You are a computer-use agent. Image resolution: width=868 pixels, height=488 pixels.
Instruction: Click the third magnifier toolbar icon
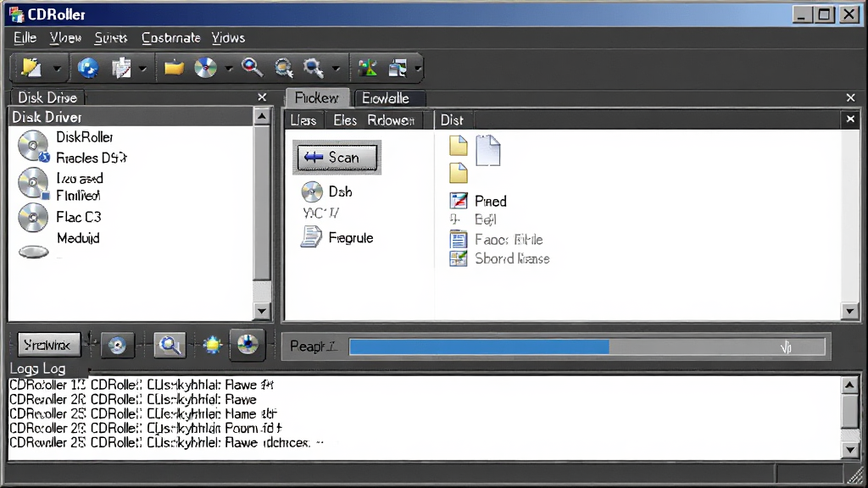click(314, 68)
